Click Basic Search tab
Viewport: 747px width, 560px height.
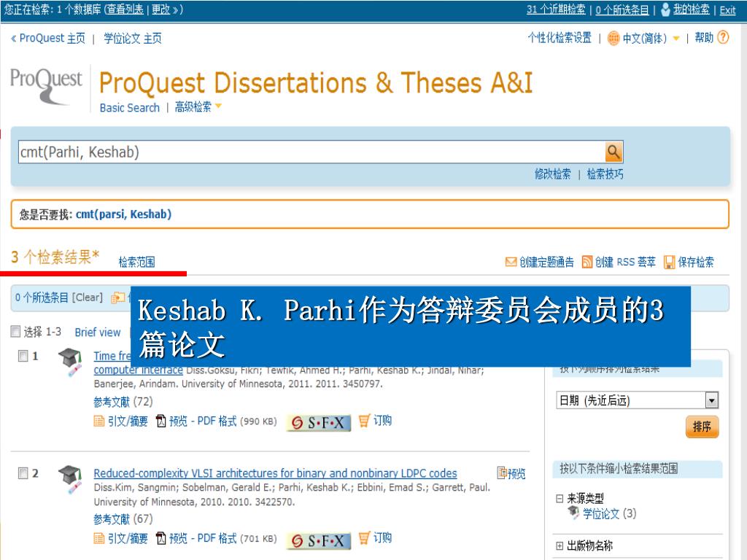point(130,108)
